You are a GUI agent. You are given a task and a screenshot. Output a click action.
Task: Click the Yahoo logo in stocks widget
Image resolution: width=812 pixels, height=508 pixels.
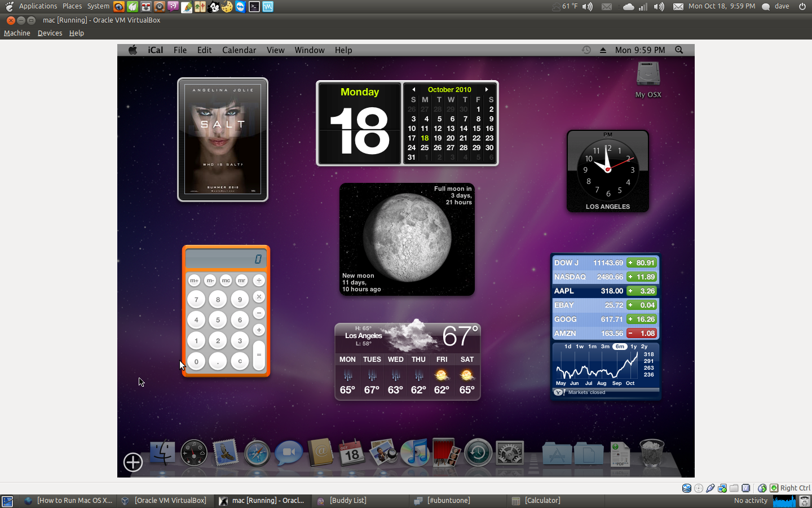559,392
